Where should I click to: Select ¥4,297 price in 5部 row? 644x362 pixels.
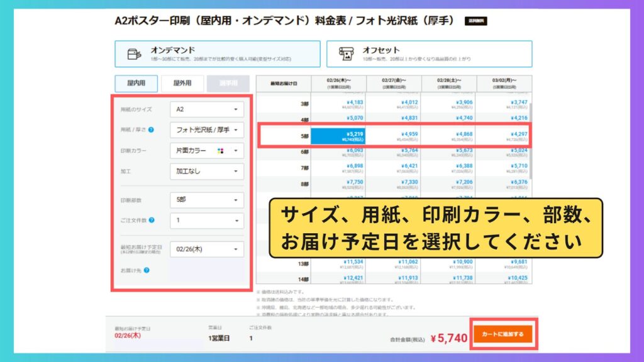(504, 136)
